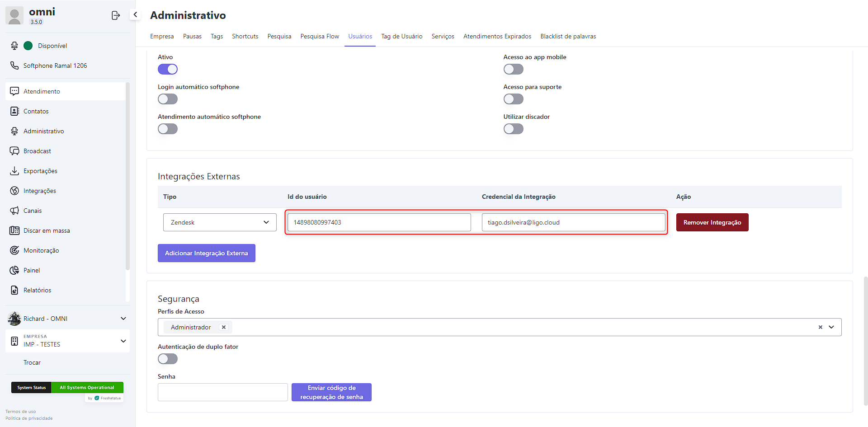
Task: Open Atendimento chat icon in sidebar
Action: pos(14,91)
